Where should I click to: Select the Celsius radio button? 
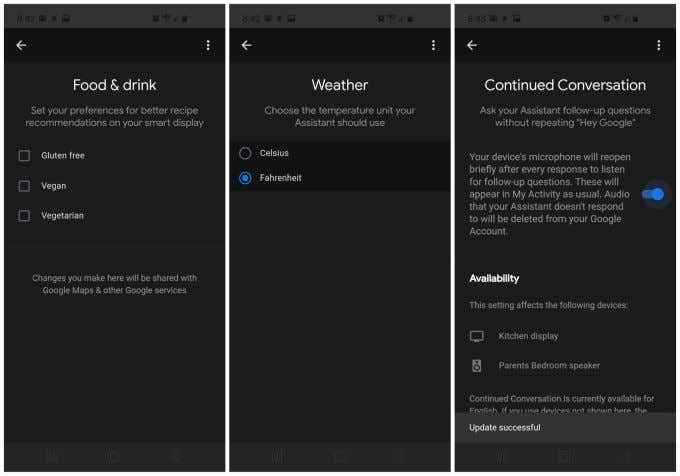[x=245, y=153]
